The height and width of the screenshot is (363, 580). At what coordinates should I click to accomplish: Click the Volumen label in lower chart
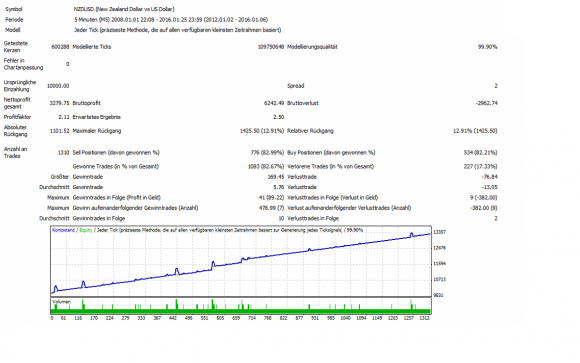[61, 302]
